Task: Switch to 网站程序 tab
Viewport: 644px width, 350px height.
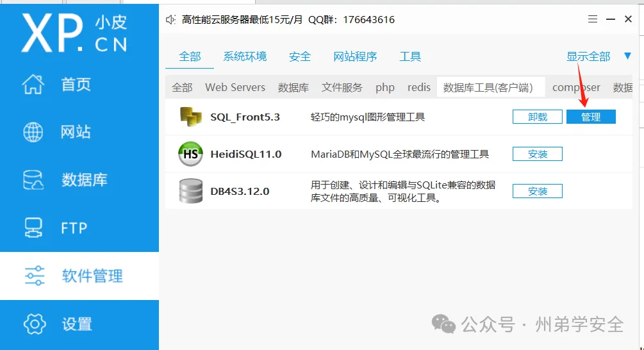Action: click(x=355, y=56)
